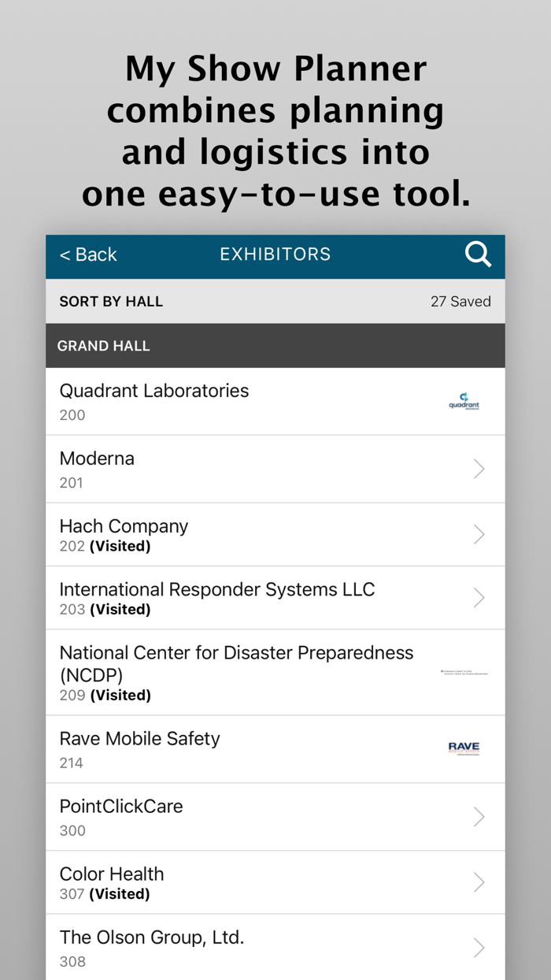Image resolution: width=551 pixels, height=980 pixels.
Task: Tap the Color Health row chevron
Action: click(479, 882)
